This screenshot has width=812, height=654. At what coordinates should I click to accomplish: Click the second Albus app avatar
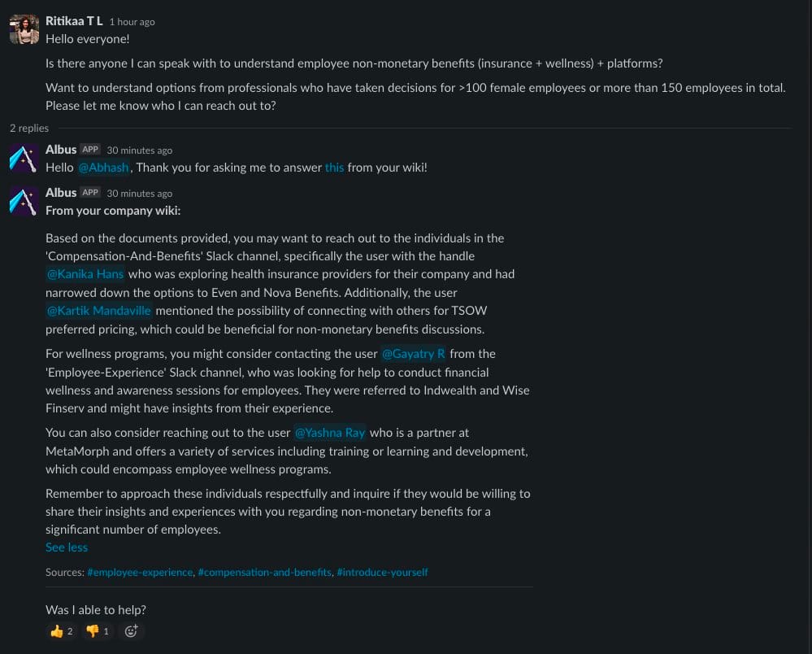point(24,202)
